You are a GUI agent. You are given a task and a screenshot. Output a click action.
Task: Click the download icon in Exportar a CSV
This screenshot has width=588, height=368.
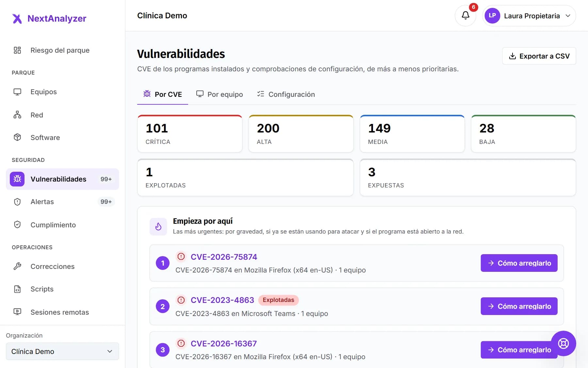[x=513, y=56]
